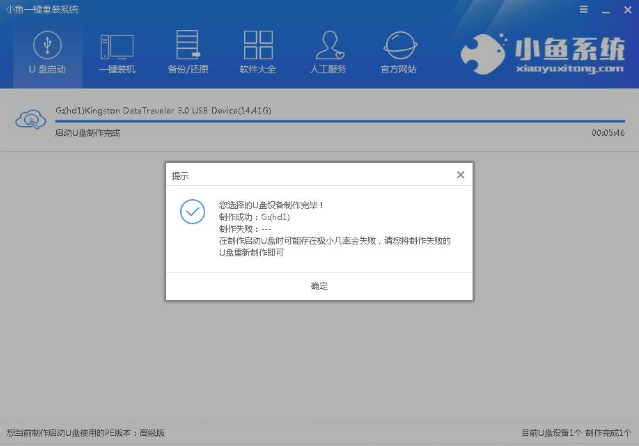639x446 pixels.
Task: Click the 目前U盘设备 count in status bar
Action: pyautogui.click(x=548, y=432)
